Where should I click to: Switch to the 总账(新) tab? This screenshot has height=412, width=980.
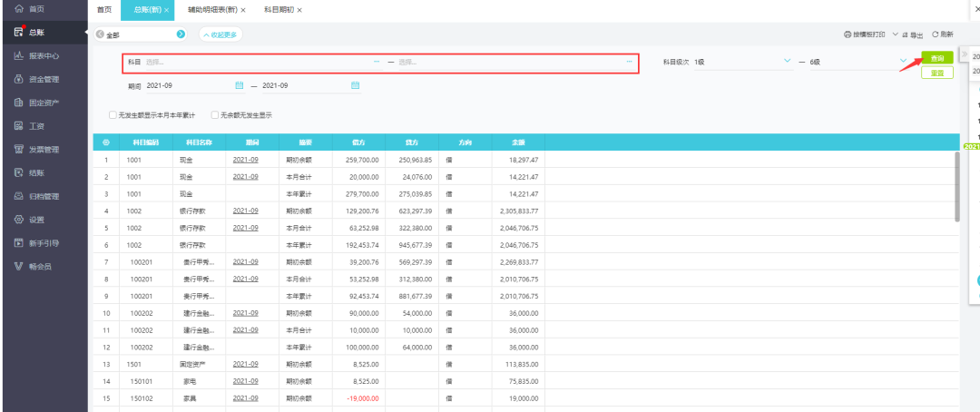pyautogui.click(x=148, y=10)
